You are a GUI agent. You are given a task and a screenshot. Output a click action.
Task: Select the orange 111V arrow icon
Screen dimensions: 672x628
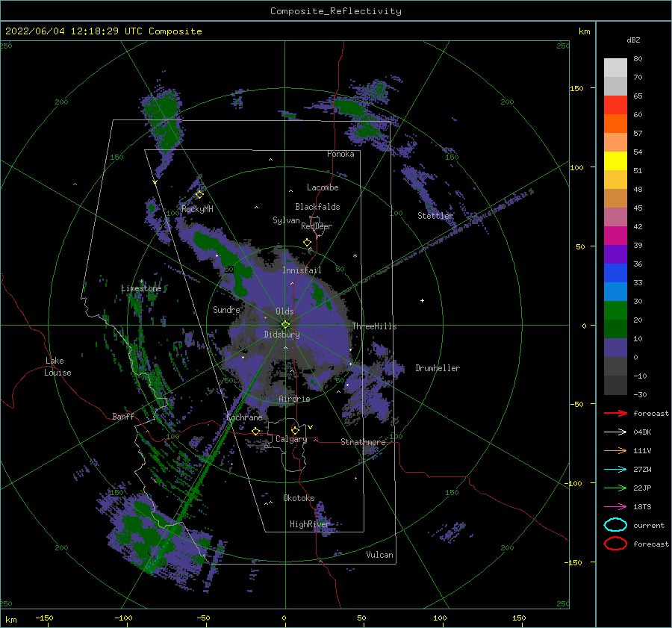pos(615,450)
